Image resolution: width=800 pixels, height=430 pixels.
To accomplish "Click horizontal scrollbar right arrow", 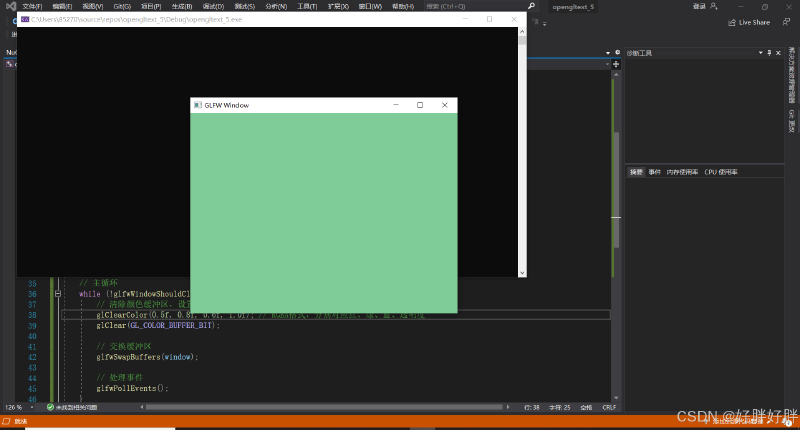I will [508, 407].
